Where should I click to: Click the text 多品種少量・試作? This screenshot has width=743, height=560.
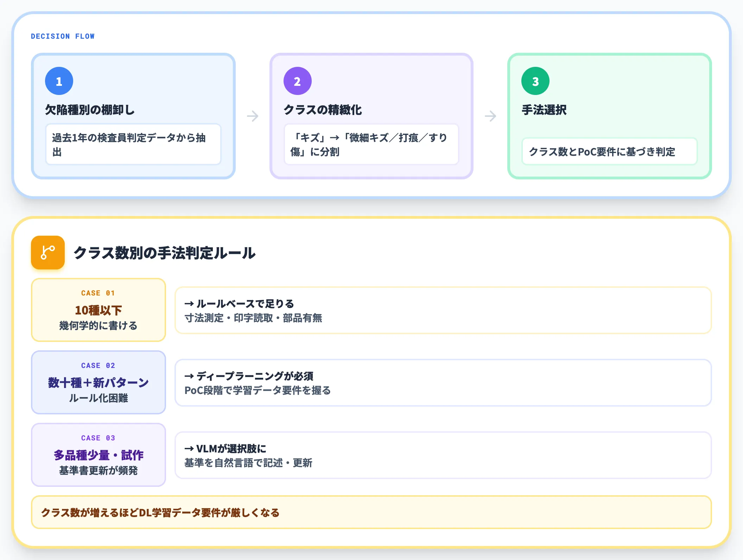98,455
